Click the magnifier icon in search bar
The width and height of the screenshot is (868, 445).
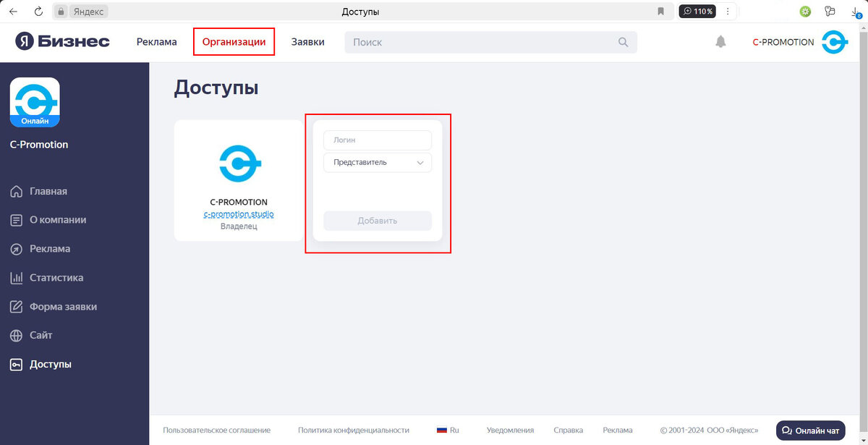click(623, 42)
